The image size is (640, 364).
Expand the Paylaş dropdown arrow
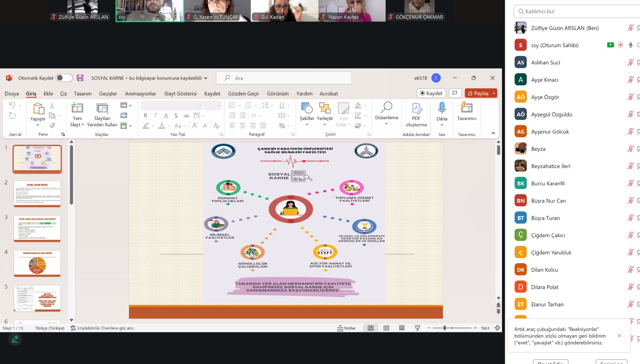(494, 93)
